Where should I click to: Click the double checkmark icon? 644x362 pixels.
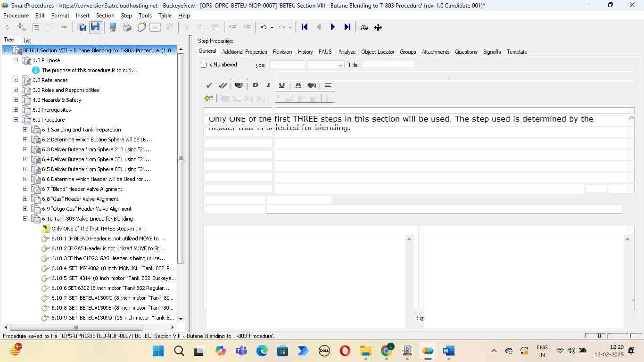click(x=223, y=85)
